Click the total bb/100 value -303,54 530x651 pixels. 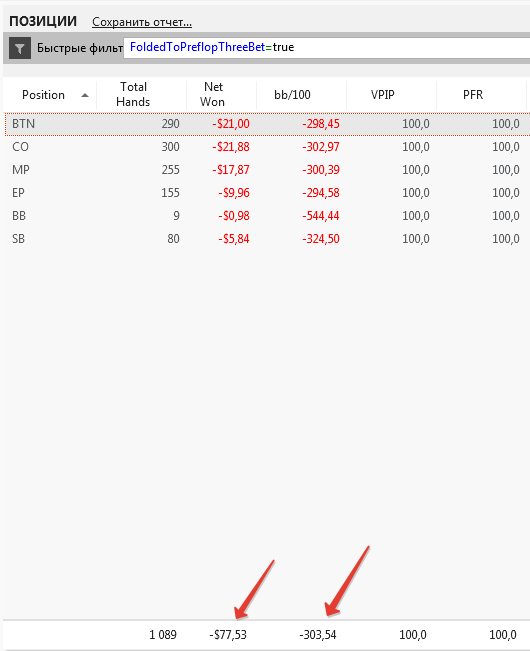[318, 635]
